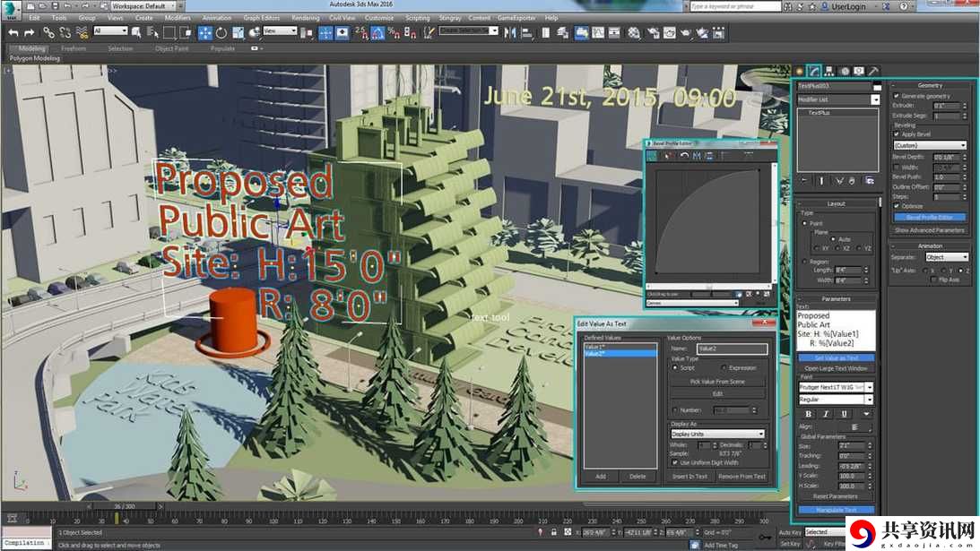Toggle Window/Crossing selection mode
The height and width of the screenshot is (551, 980).
pyautogui.click(x=186, y=32)
